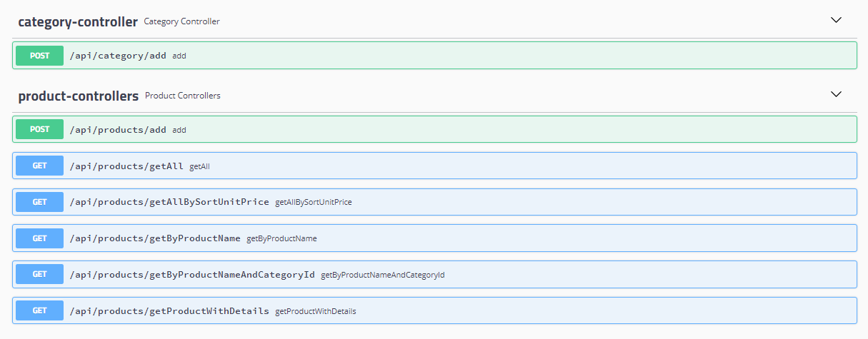The image size is (868, 339).
Task: Expand /api/products/getAllBySortUnitPrice path
Action: coord(169,202)
